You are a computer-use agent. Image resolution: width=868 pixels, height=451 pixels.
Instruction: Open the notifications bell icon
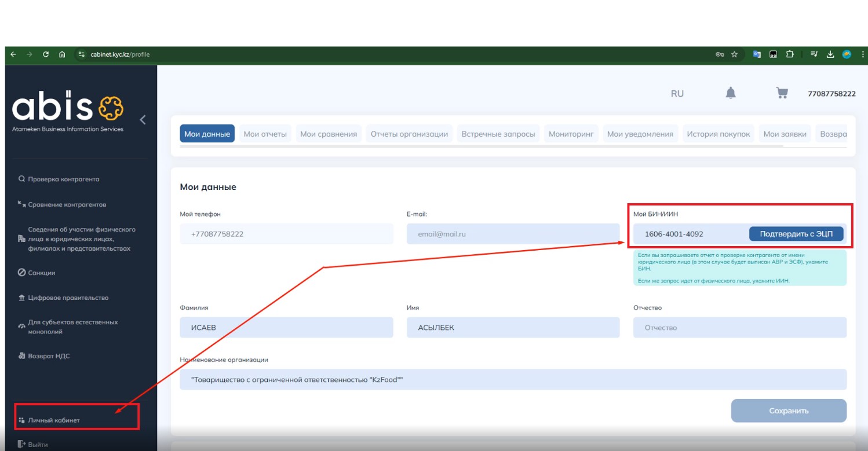(731, 93)
